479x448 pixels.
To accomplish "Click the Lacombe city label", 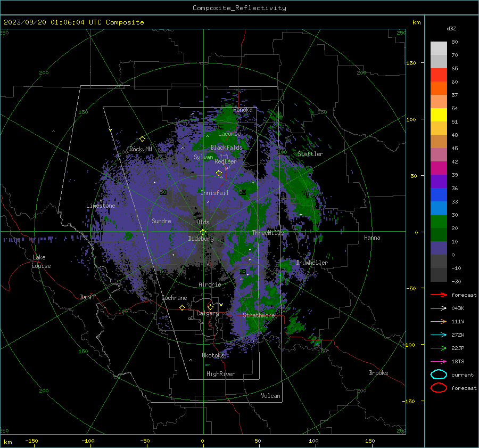I will tap(229, 134).
